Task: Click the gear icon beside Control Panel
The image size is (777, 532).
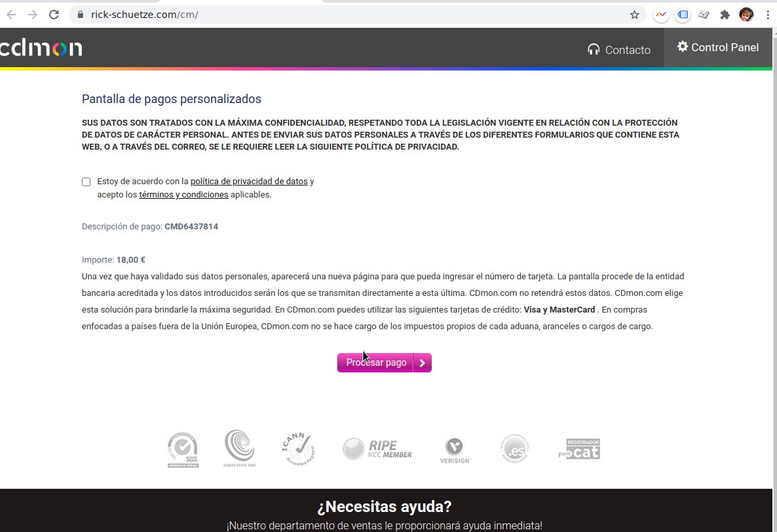Action: [683, 47]
